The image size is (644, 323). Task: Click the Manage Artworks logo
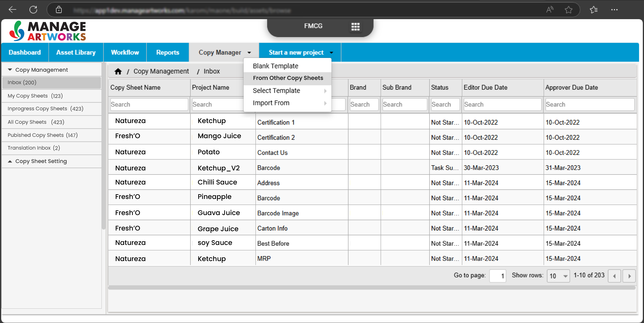click(x=47, y=31)
